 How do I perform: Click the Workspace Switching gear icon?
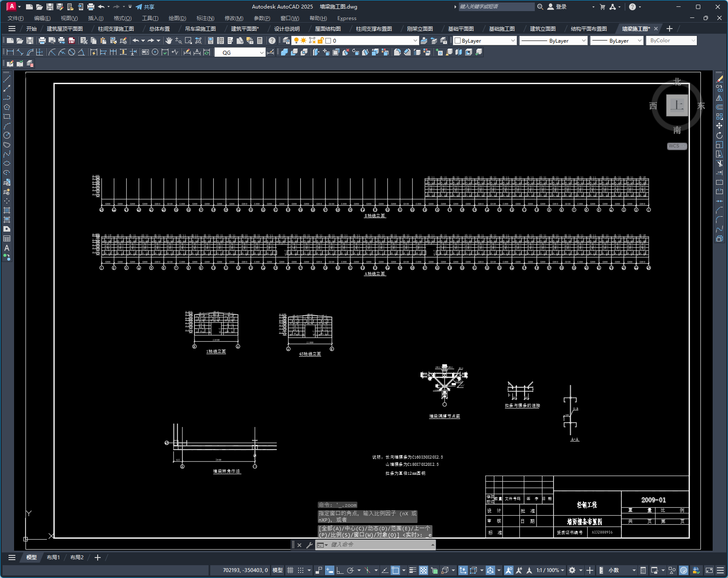point(572,570)
